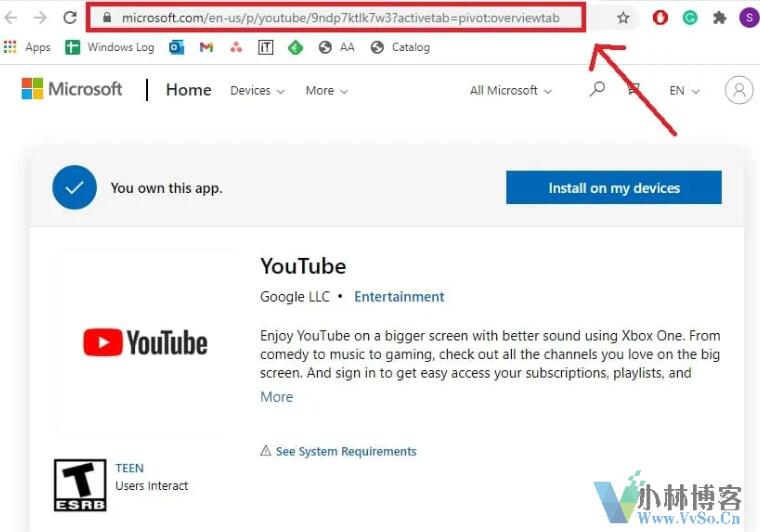Open the Catalog bookmark

(x=400, y=47)
